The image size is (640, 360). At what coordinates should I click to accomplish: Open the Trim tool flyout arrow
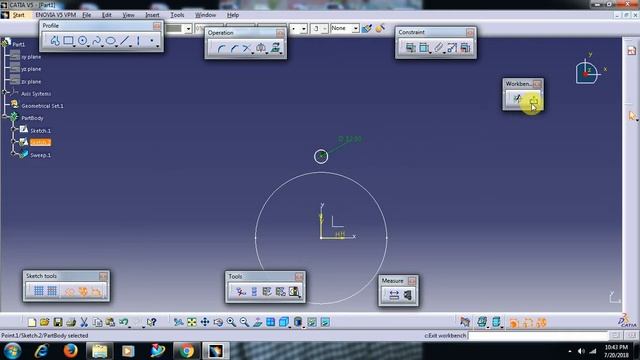point(253,53)
